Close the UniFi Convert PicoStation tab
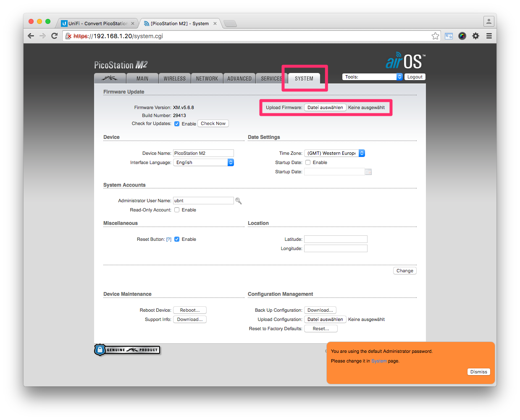The height and width of the screenshot is (420, 520). point(133,23)
